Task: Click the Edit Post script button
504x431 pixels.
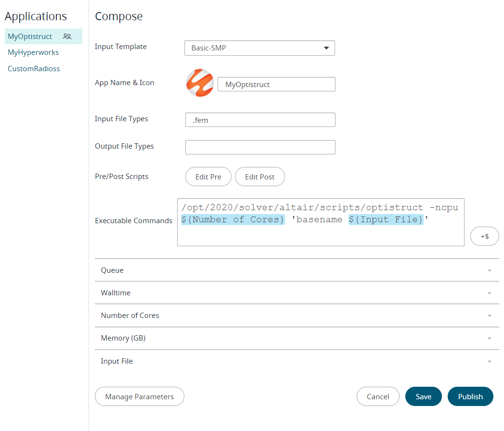Action: coord(260,177)
